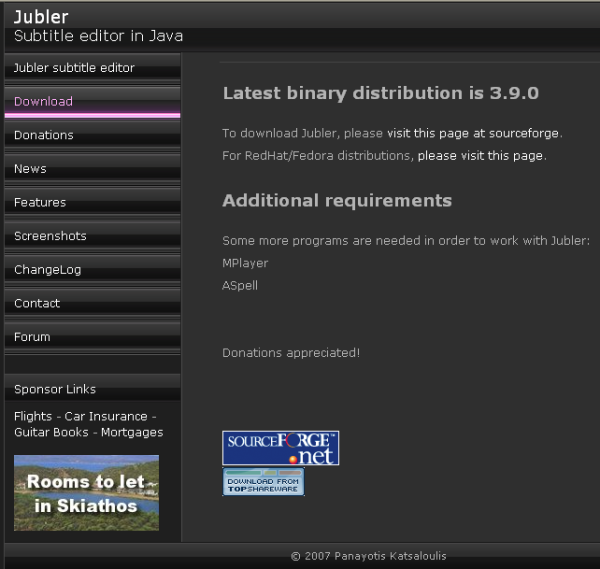Viewport: 600px width, 569px height.
Task: View the Screenshots page
Action: click(50, 236)
